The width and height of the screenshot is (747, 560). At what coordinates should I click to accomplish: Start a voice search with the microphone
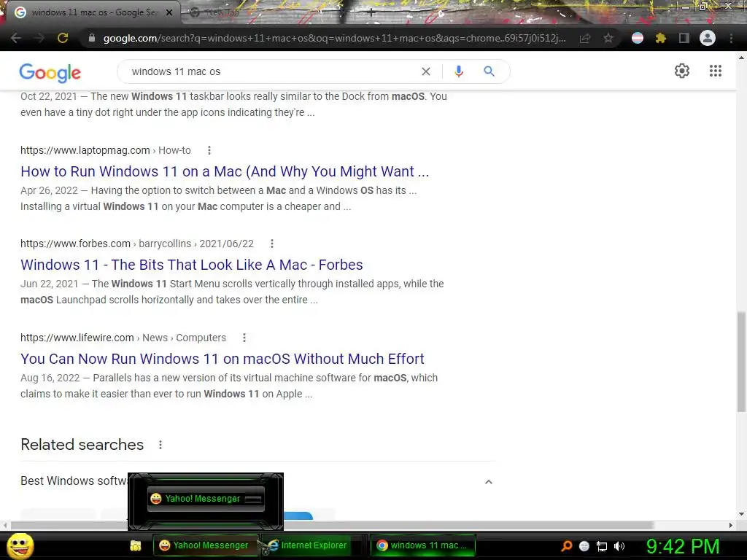point(459,71)
